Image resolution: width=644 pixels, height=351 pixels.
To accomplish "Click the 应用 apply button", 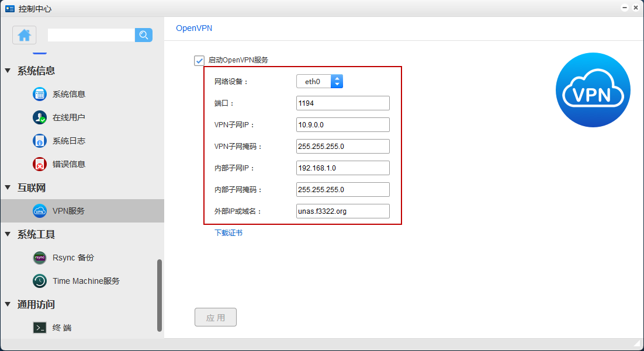I will pyautogui.click(x=216, y=317).
